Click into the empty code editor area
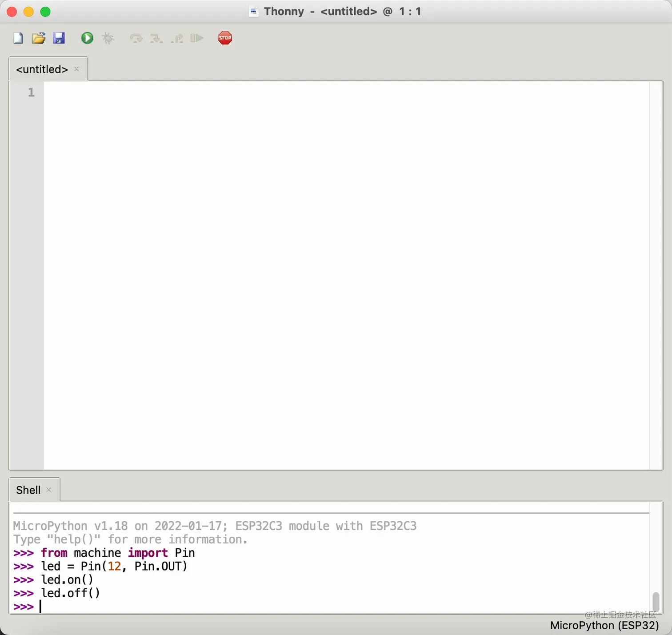672x635 pixels. point(347,276)
